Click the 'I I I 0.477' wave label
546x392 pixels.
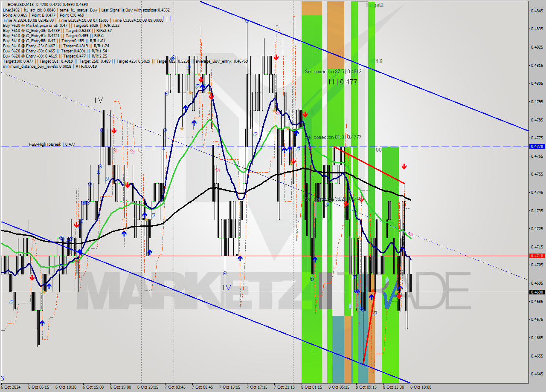tap(343, 82)
